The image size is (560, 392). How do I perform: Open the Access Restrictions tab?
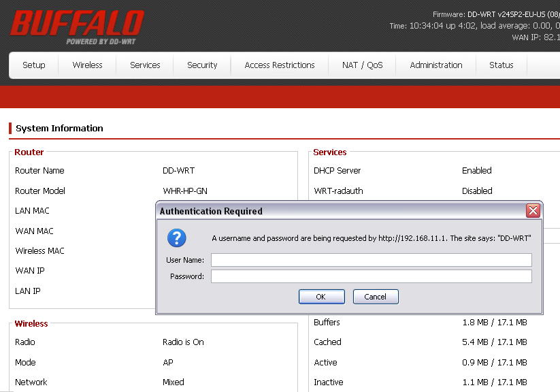280,65
